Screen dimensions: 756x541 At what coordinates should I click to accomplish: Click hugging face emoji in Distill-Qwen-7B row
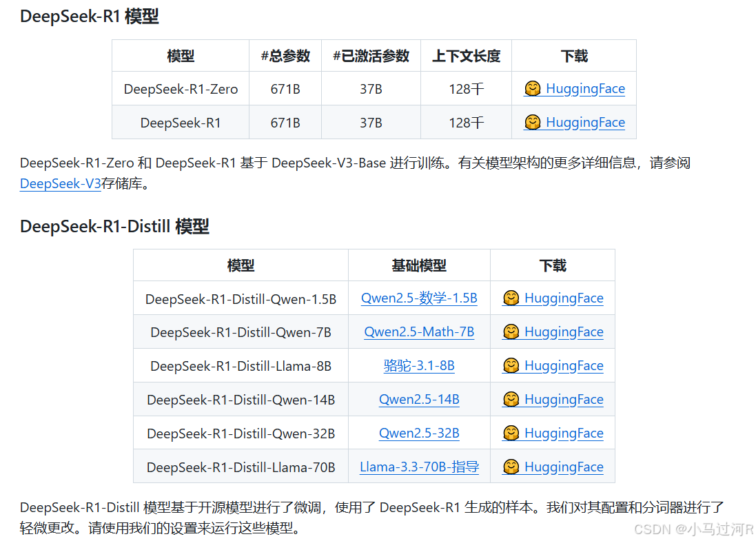point(511,331)
